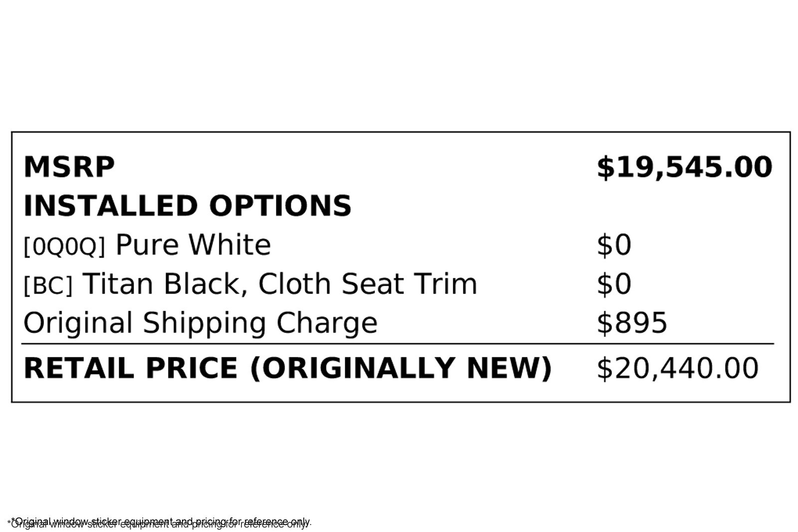Click the $0 price for Titan Black trim
The image size is (798, 532).
tap(614, 284)
